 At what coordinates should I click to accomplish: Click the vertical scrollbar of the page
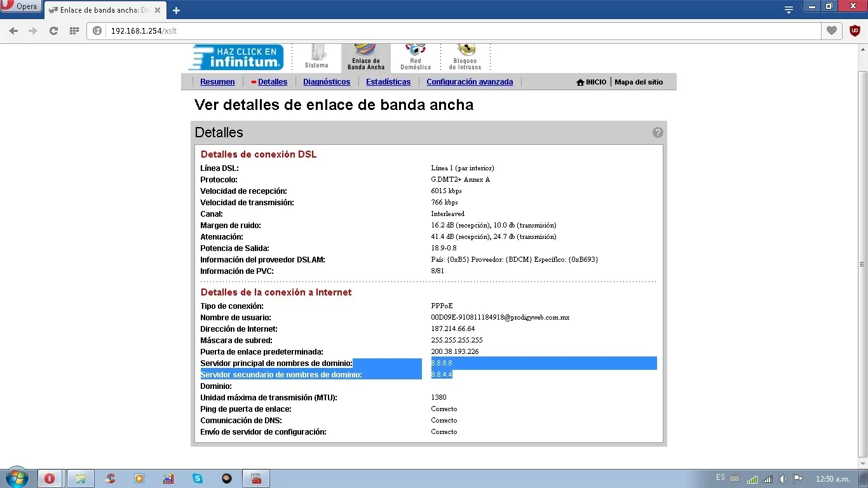862,264
